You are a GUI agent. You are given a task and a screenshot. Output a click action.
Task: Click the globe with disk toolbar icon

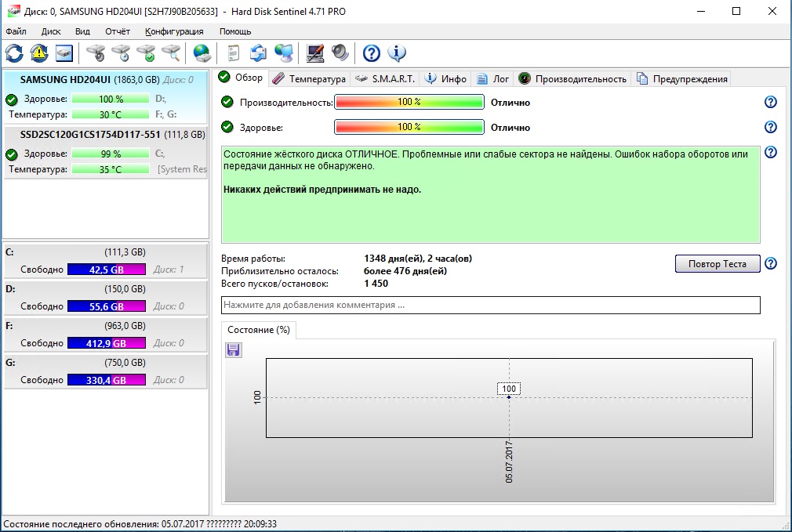tap(202, 53)
